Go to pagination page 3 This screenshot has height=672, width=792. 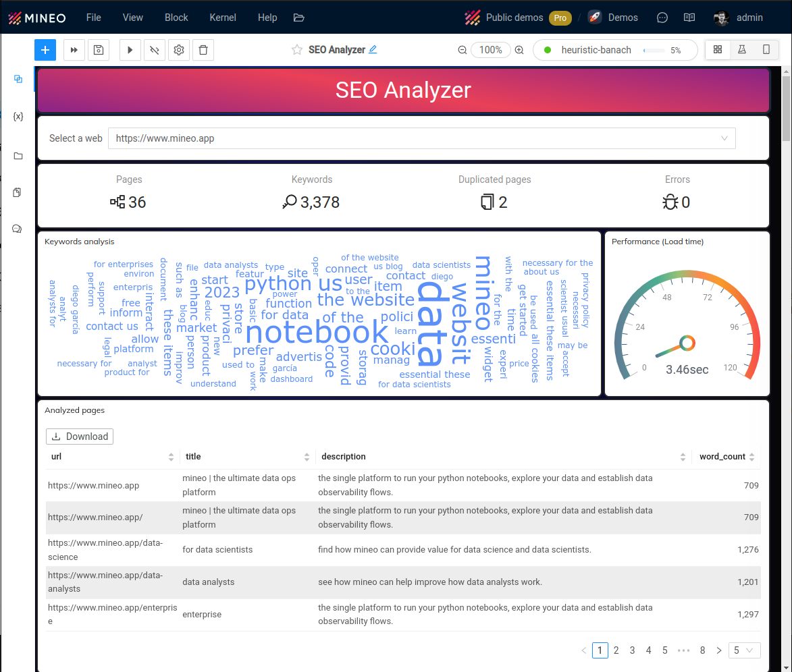(633, 650)
